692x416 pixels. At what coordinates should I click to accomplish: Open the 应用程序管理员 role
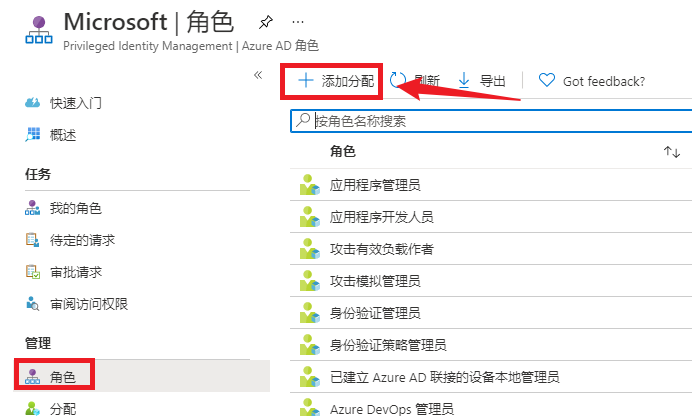point(375,185)
